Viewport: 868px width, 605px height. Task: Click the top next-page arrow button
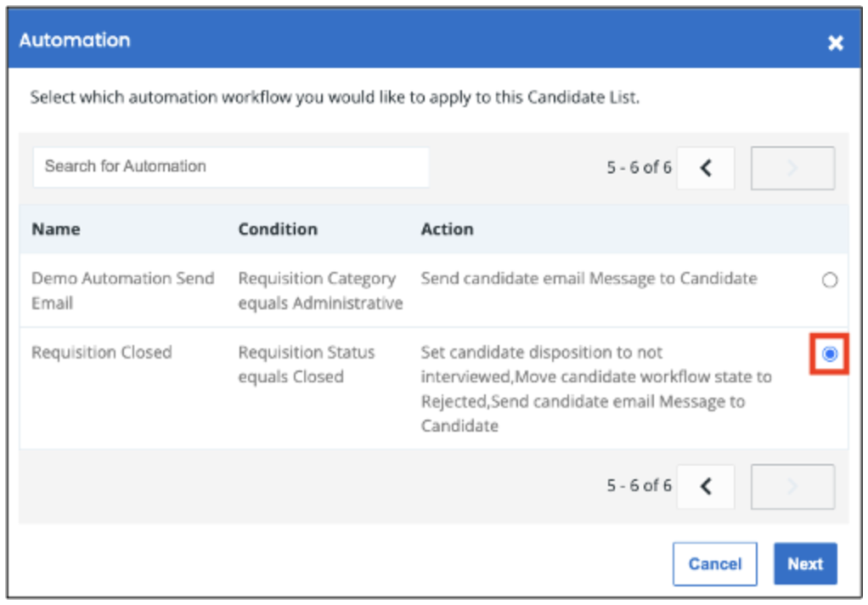point(792,168)
